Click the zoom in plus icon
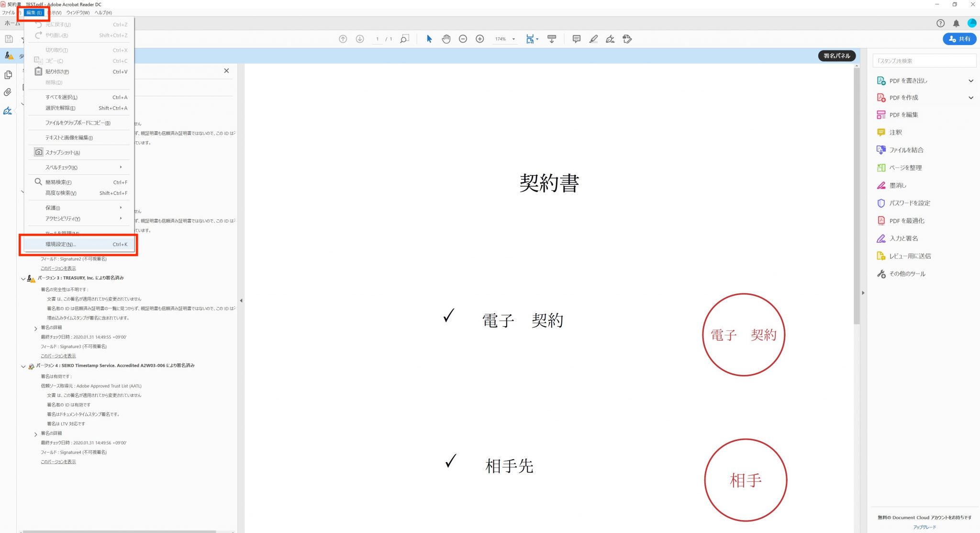 pyautogui.click(x=479, y=39)
